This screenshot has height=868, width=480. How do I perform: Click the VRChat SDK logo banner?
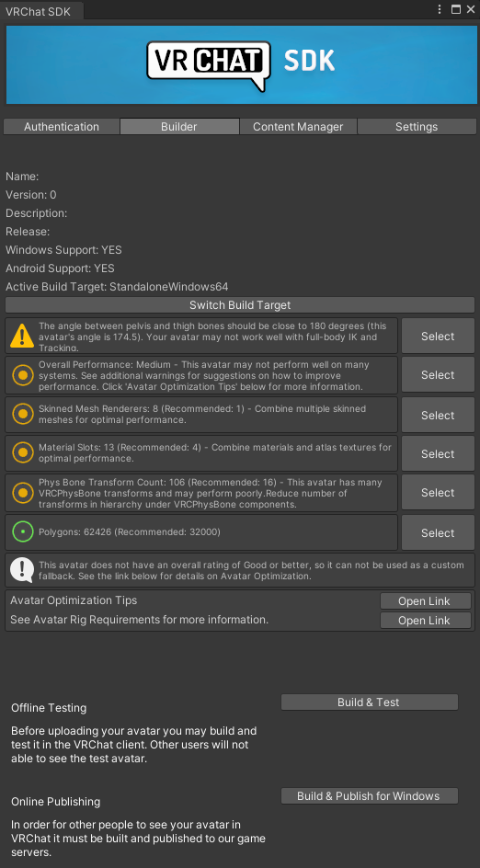(241, 64)
